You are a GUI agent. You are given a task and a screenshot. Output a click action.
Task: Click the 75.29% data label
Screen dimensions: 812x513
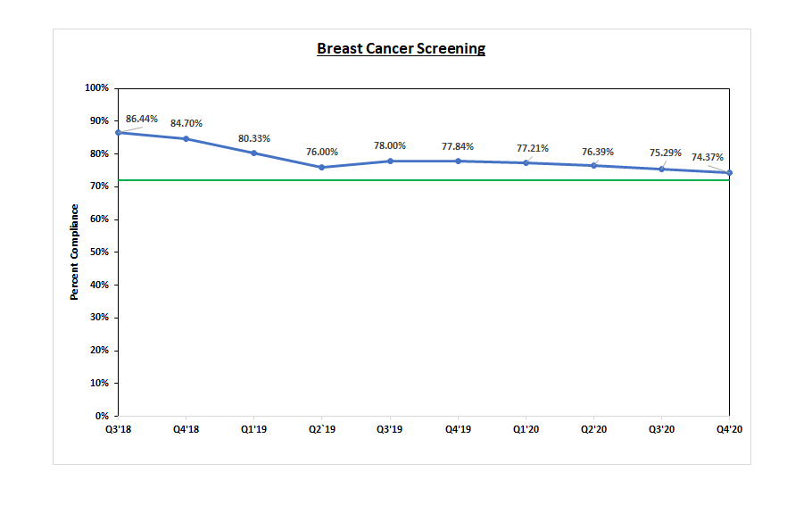click(x=666, y=153)
